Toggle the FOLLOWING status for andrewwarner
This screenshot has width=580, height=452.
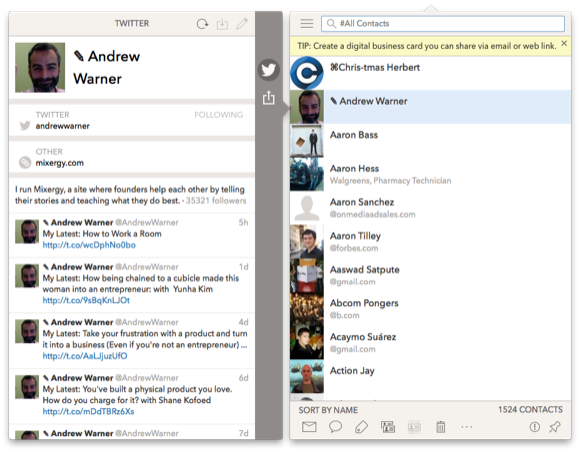pyautogui.click(x=219, y=115)
